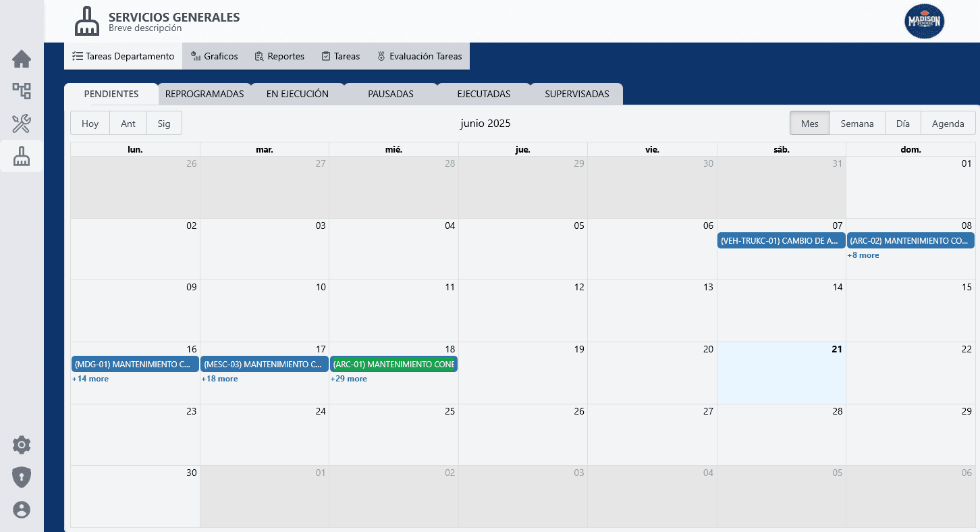The image size is (980, 532).
Task: Enable the Mes view mode
Action: coord(809,123)
